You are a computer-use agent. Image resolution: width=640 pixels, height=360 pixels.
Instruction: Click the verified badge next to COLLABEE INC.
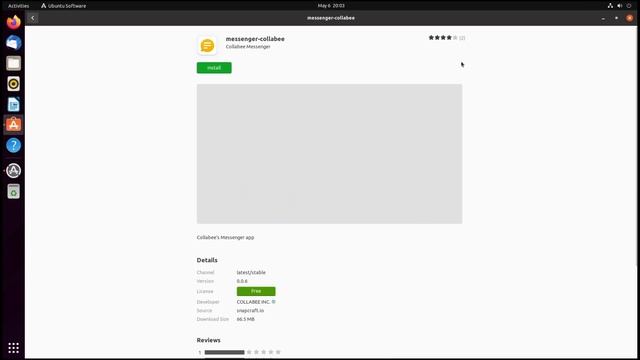click(273, 302)
